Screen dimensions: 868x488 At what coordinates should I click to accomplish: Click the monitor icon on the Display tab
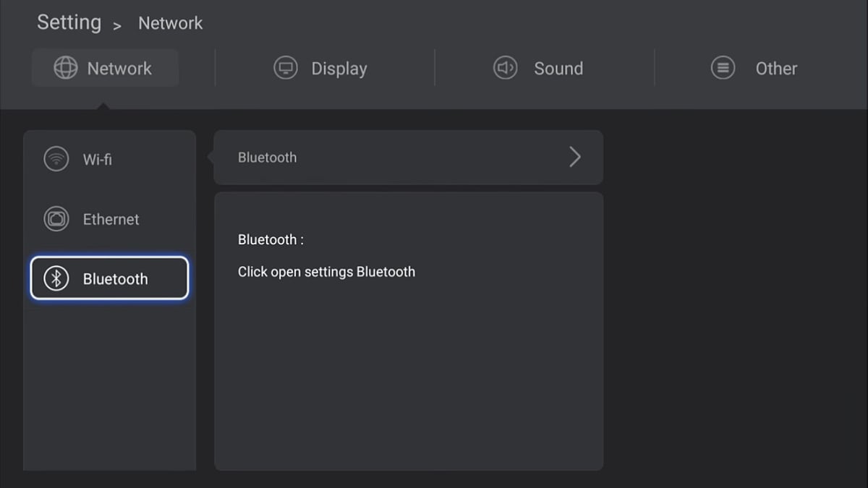tap(286, 69)
